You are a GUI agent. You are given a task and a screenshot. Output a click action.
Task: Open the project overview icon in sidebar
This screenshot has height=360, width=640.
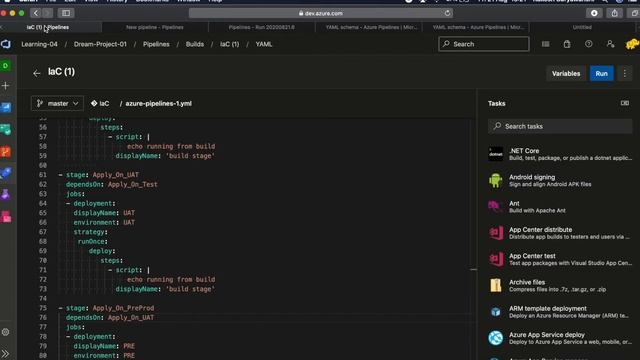tap(6, 66)
